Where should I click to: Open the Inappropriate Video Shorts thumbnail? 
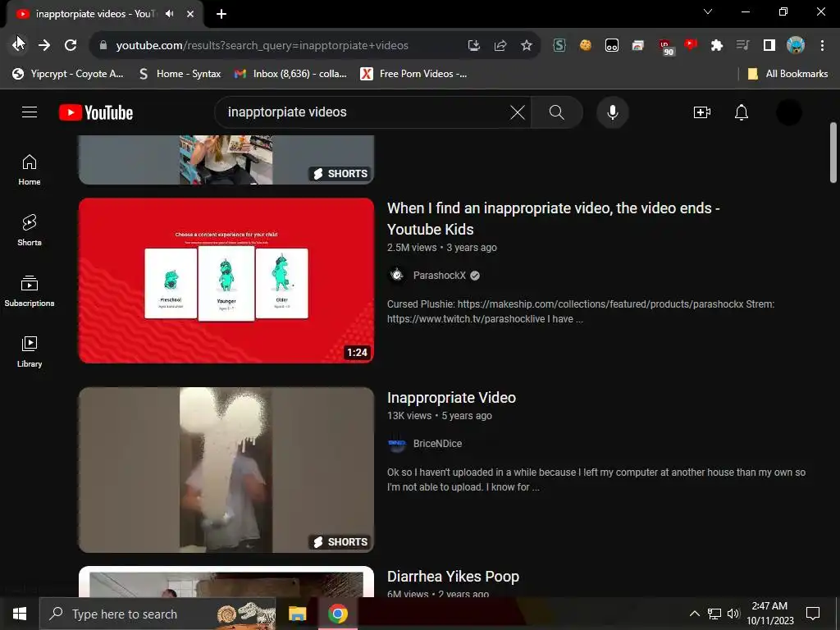pyautogui.click(x=226, y=469)
